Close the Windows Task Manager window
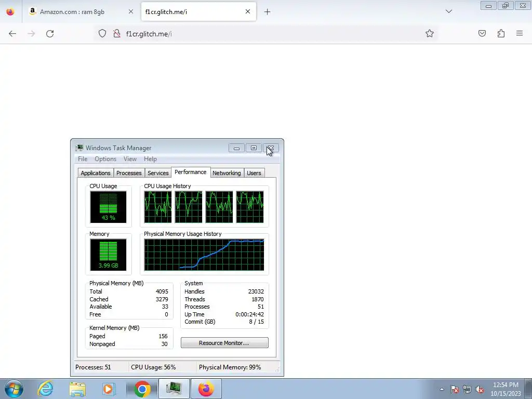 point(271,148)
